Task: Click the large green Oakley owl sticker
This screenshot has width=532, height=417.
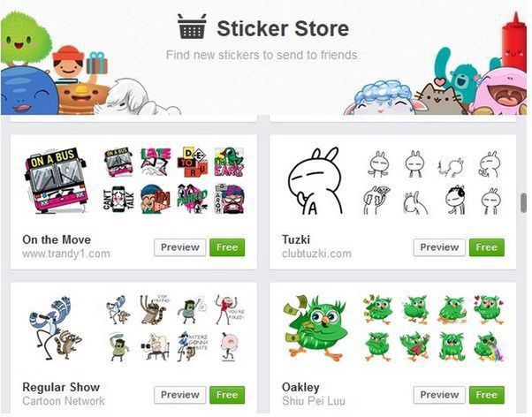Action: coord(315,328)
